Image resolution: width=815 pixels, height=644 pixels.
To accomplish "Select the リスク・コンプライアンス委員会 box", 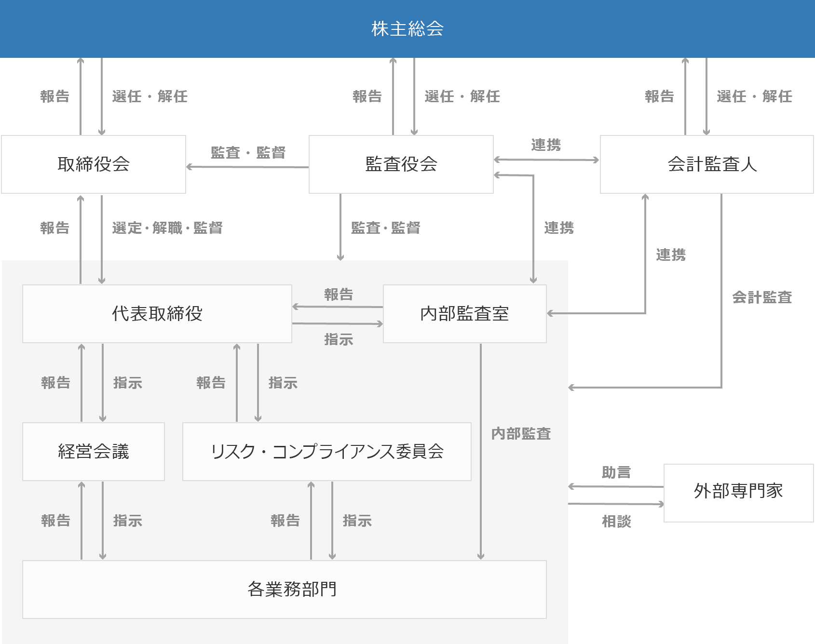I will [327, 452].
